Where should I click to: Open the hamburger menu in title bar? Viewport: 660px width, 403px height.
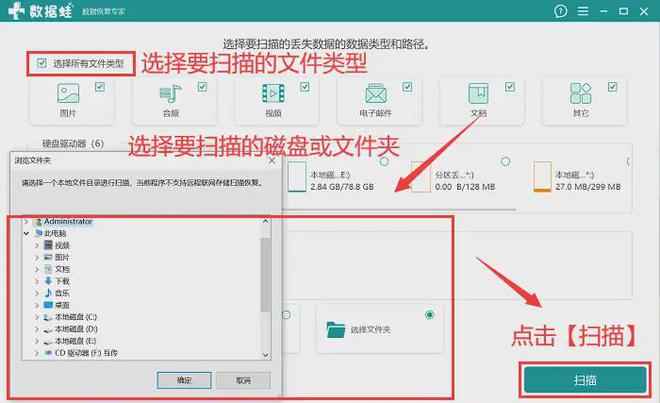click(583, 11)
